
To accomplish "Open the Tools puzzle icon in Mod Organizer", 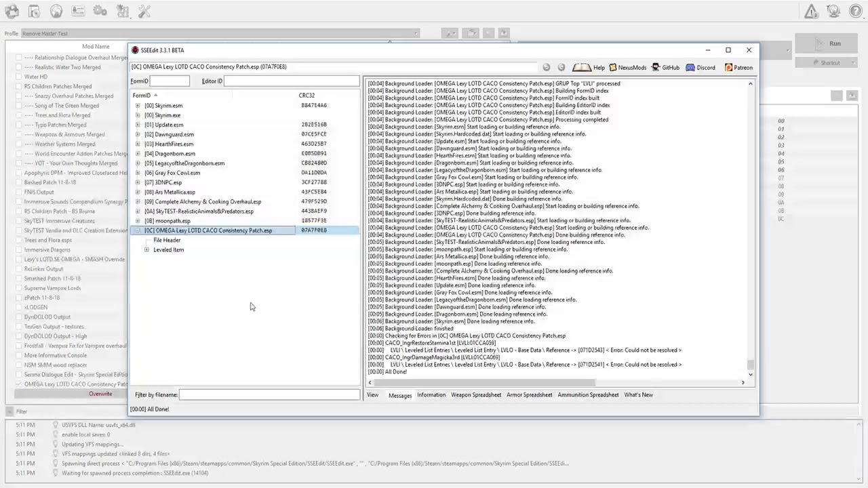I will (122, 11).
